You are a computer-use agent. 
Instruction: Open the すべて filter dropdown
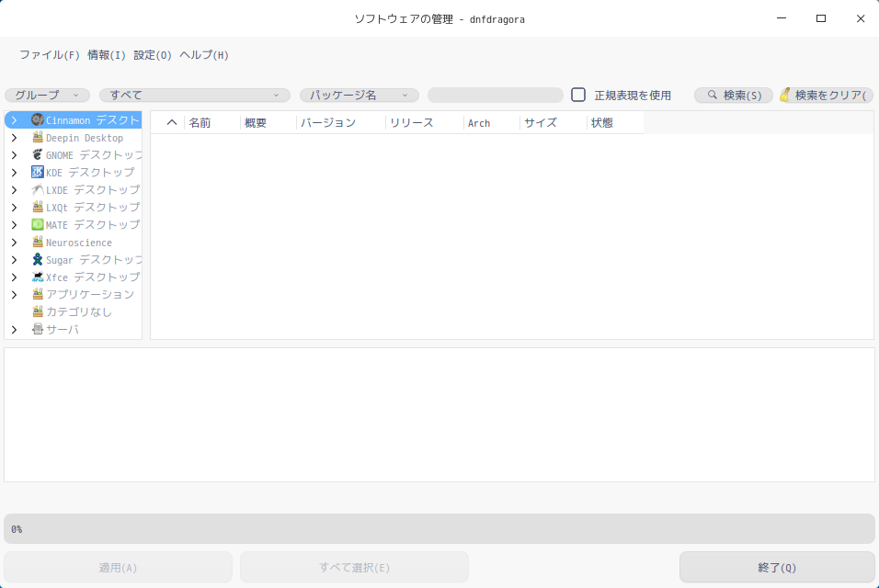[195, 96]
